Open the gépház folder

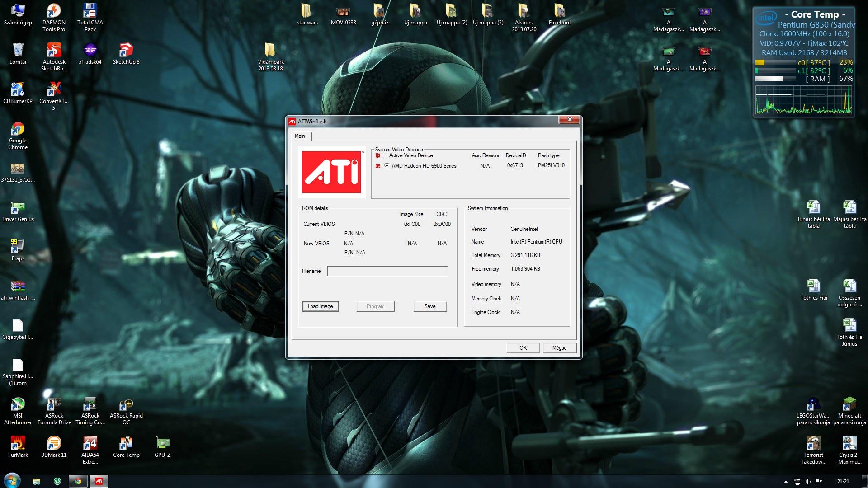pyautogui.click(x=379, y=14)
